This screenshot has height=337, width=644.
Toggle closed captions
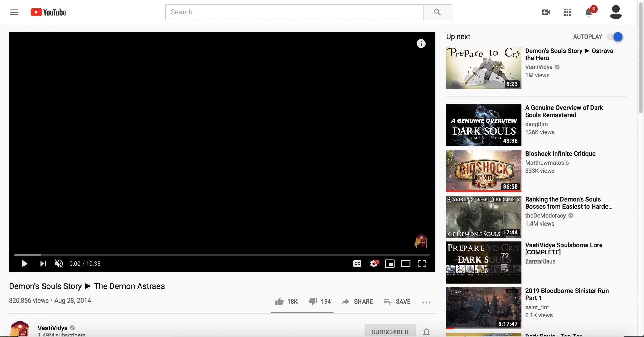click(x=357, y=264)
